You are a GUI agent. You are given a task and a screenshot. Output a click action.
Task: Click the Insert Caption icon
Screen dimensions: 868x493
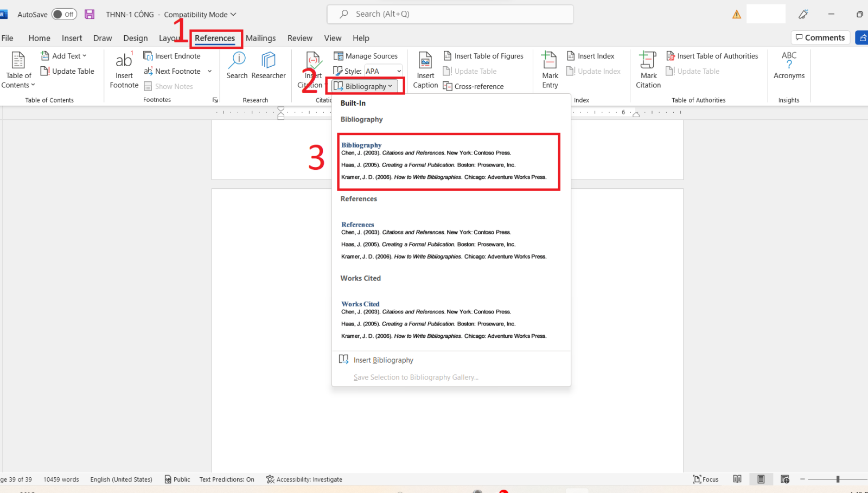point(425,61)
